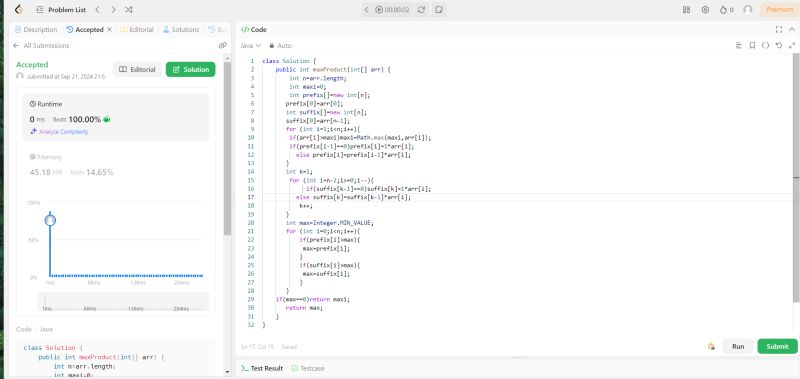Image resolution: width=800 pixels, height=379 pixels.
Task: Close the Accepted tab
Action: pyautogui.click(x=109, y=30)
